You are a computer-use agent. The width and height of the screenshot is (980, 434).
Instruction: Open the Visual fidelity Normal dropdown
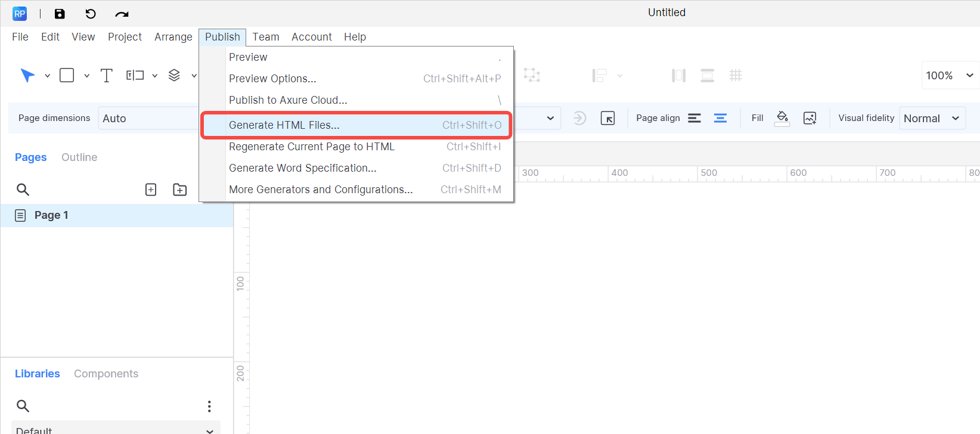pos(932,118)
